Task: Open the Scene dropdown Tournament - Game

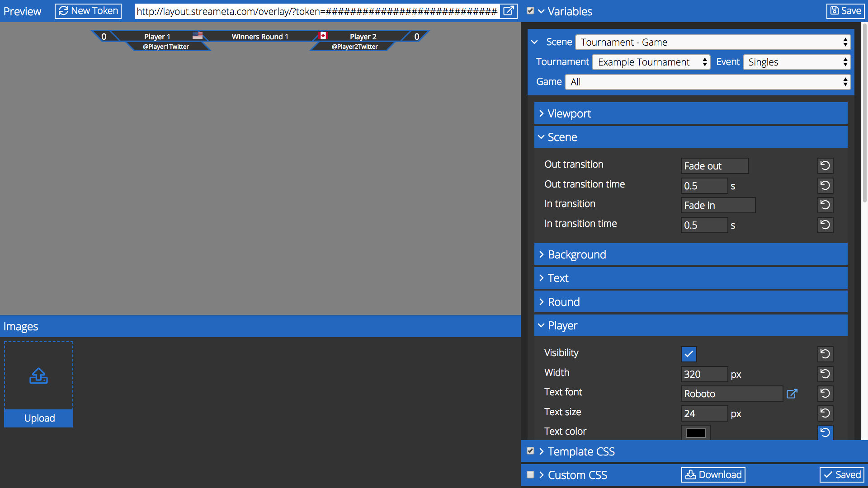Action: [713, 42]
